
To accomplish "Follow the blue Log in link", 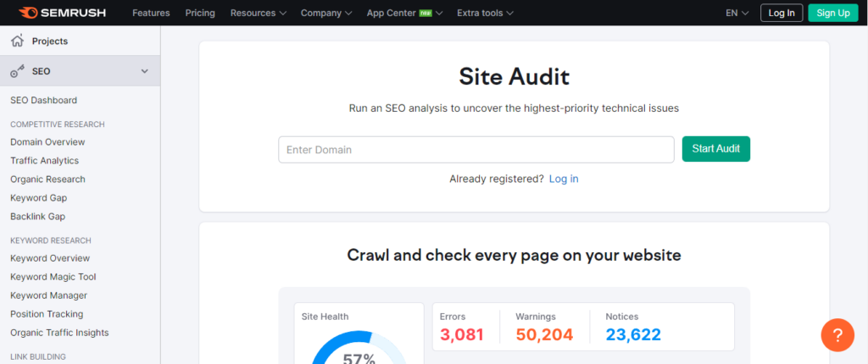I will [x=564, y=179].
